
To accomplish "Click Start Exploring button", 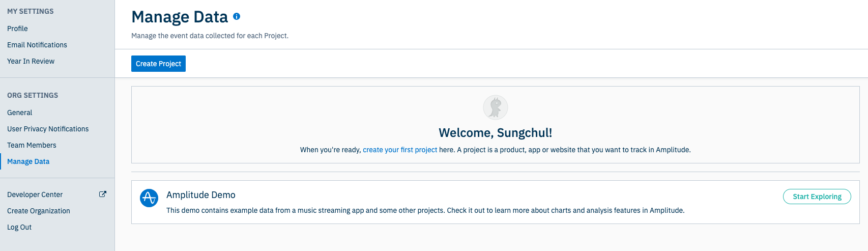I will [817, 197].
